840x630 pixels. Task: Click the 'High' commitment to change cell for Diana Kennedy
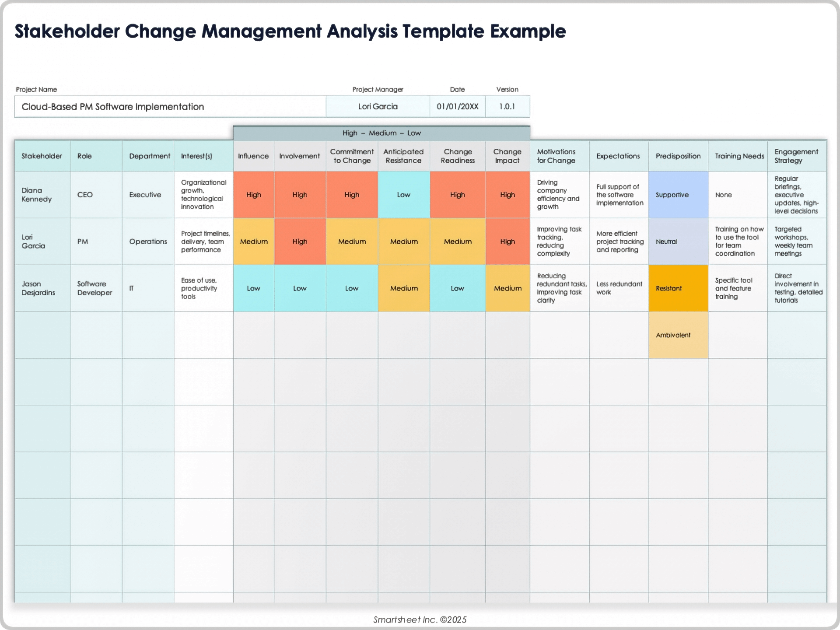click(354, 194)
